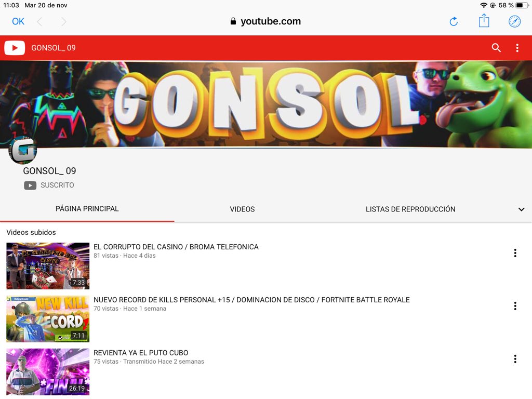Tap the battery indicator in status bar
The image size is (532, 399).
pos(522,5)
